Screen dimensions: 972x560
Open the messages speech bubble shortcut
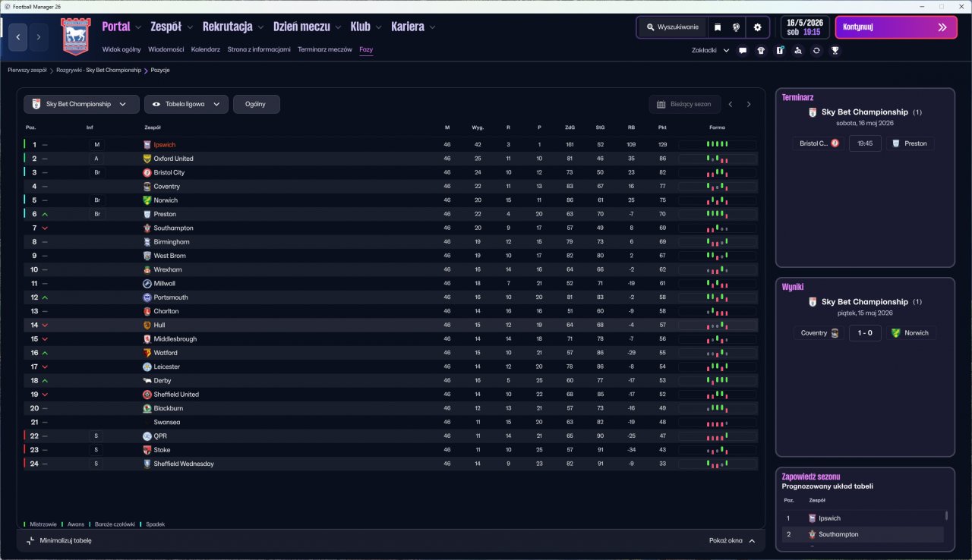742,51
